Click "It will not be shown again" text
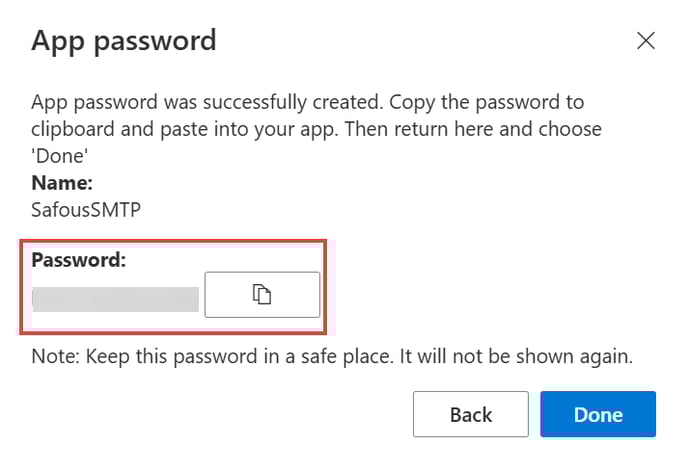 [526, 357]
